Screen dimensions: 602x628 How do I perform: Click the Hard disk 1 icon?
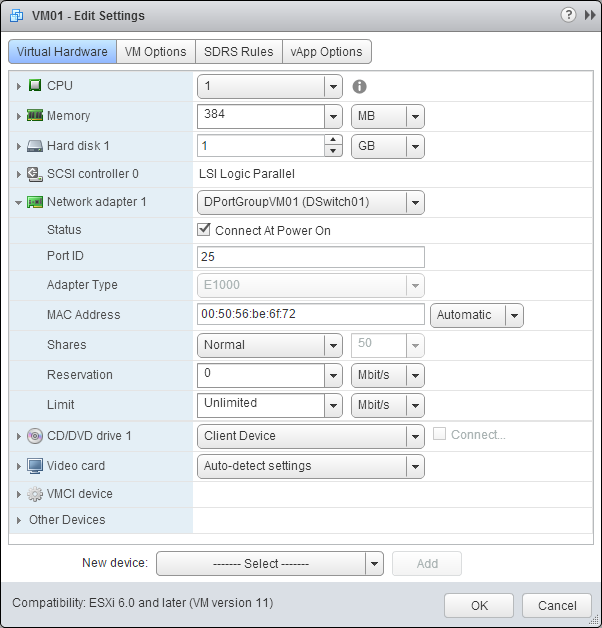[35, 146]
